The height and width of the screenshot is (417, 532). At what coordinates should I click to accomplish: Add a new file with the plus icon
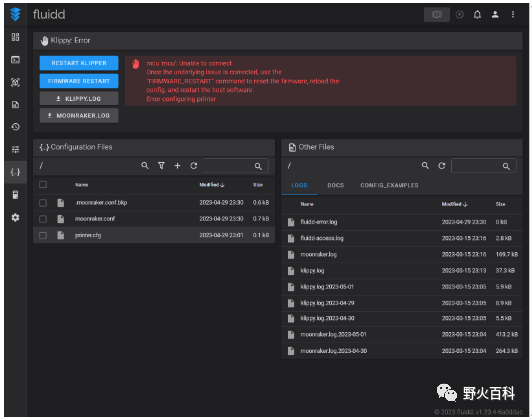(177, 166)
